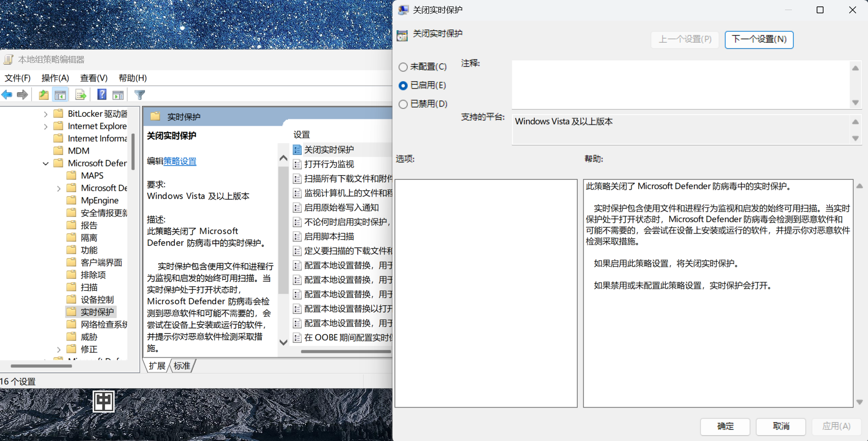Viewport: 868px width, 441px height.
Task: Expand the Internet Explorer tree node
Action: pyautogui.click(x=45, y=126)
